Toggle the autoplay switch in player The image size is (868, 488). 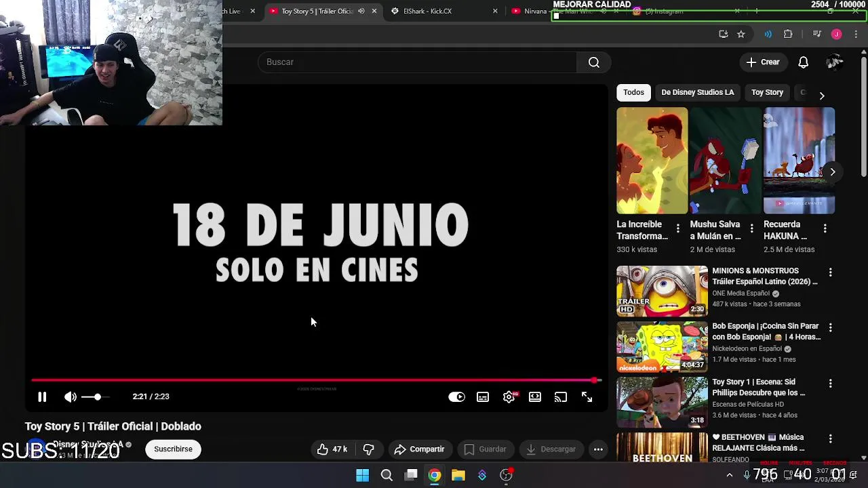point(456,397)
